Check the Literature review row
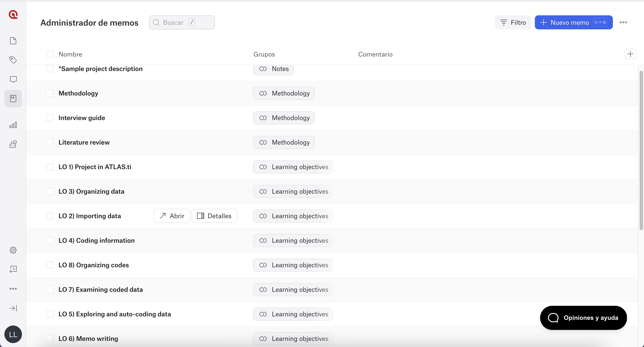The width and height of the screenshot is (644, 347). 50,142
